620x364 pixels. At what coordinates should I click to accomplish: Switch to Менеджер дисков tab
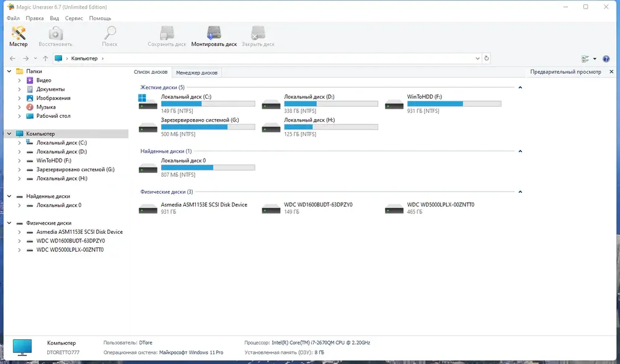[x=197, y=73]
